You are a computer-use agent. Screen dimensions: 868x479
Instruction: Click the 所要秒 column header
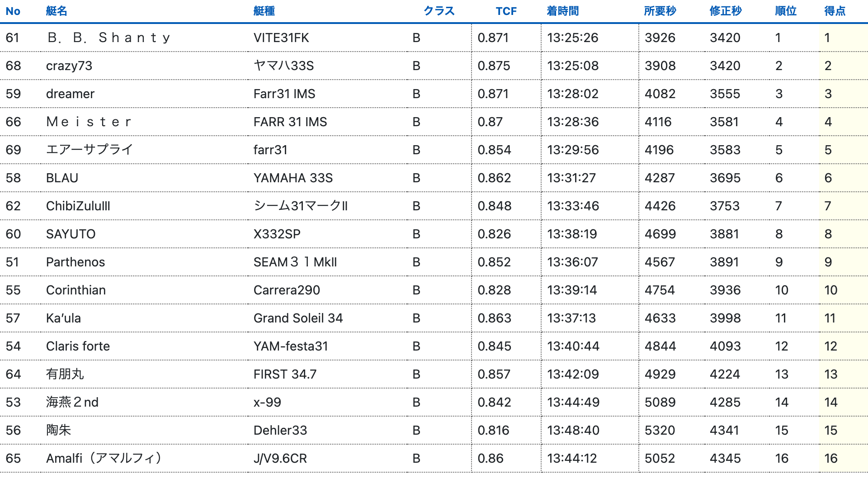(x=660, y=11)
